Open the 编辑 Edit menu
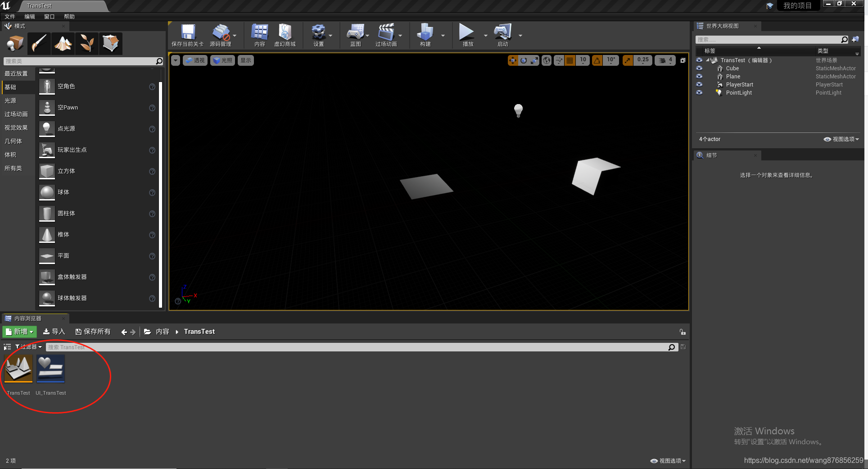The height and width of the screenshot is (469, 868). click(30, 17)
